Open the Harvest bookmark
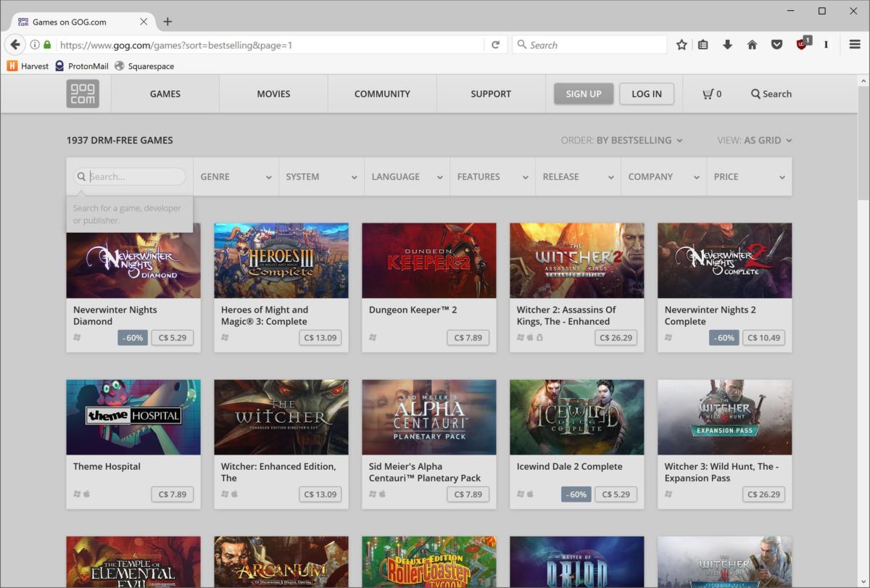 tap(28, 66)
